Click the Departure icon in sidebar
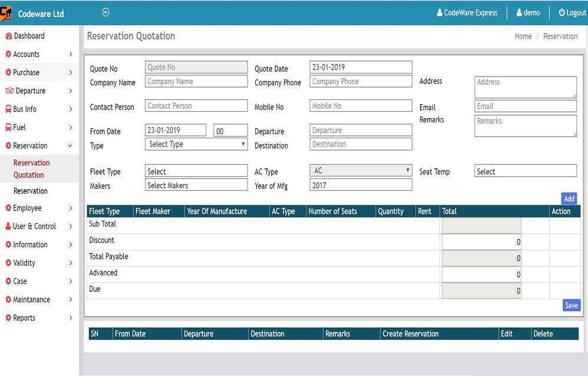588x376 pixels. click(x=8, y=91)
